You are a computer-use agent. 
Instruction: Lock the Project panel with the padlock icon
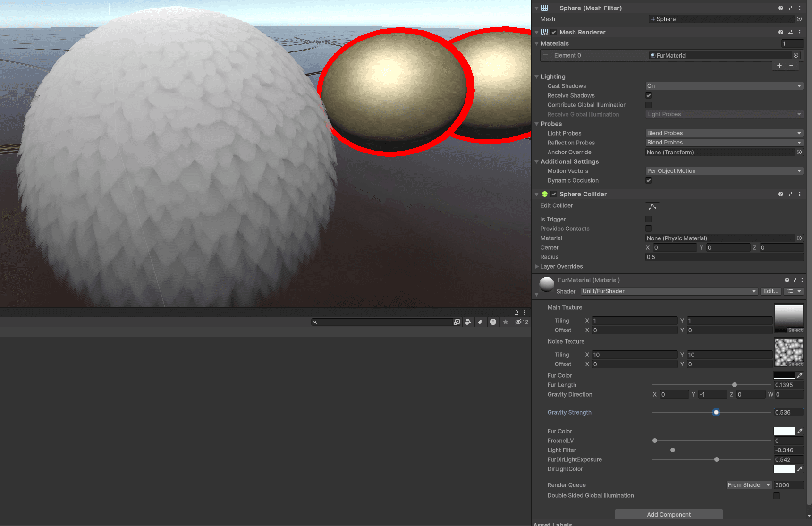tap(516, 313)
